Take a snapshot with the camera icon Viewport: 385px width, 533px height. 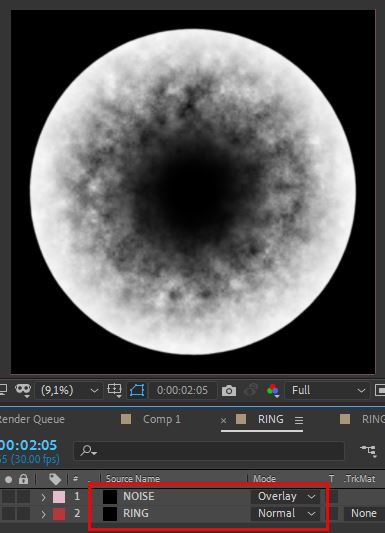(x=229, y=391)
